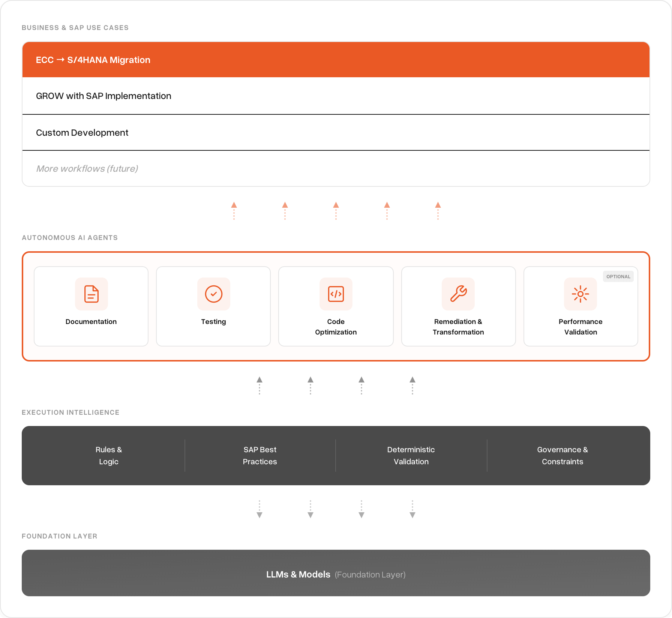Select the SAP Best Practices segment
The width and height of the screenshot is (672, 618).
260,456
